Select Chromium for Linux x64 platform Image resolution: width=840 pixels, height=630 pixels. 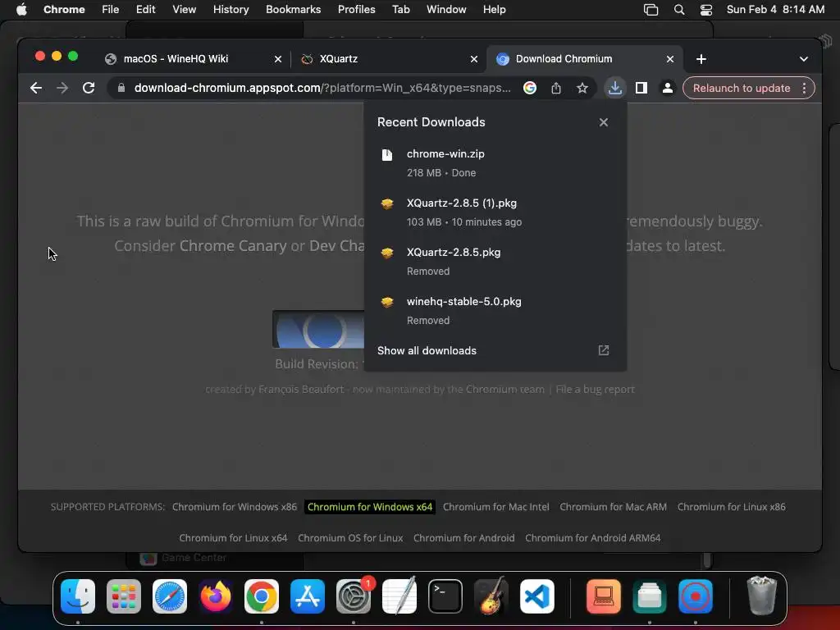[x=233, y=538]
